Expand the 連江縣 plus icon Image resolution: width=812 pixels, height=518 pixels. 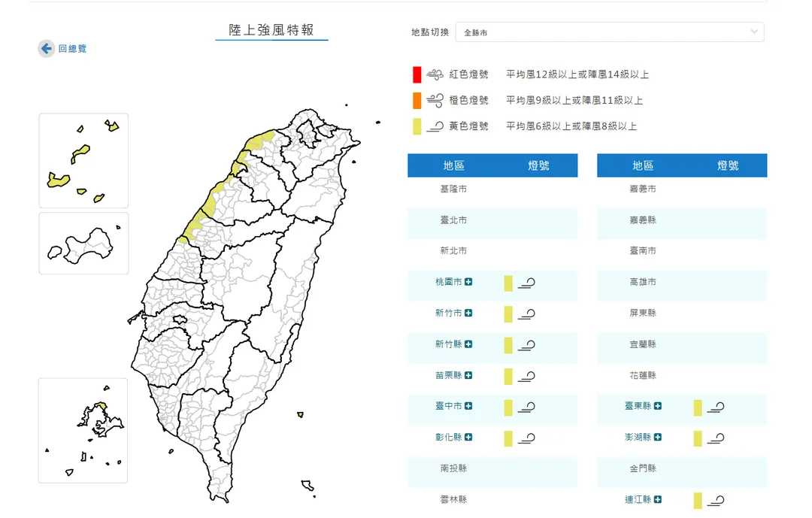click(x=658, y=499)
